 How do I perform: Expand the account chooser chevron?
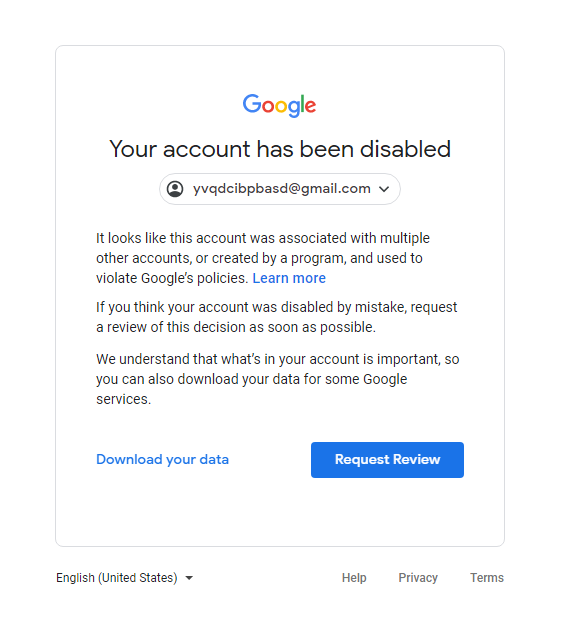click(x=384, y=189)
